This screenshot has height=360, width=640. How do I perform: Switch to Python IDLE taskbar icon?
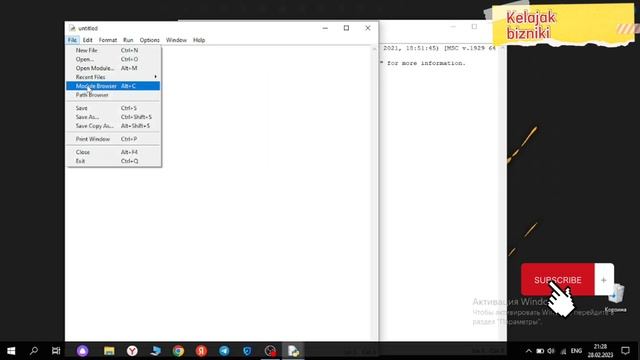(x=293, y=351)
